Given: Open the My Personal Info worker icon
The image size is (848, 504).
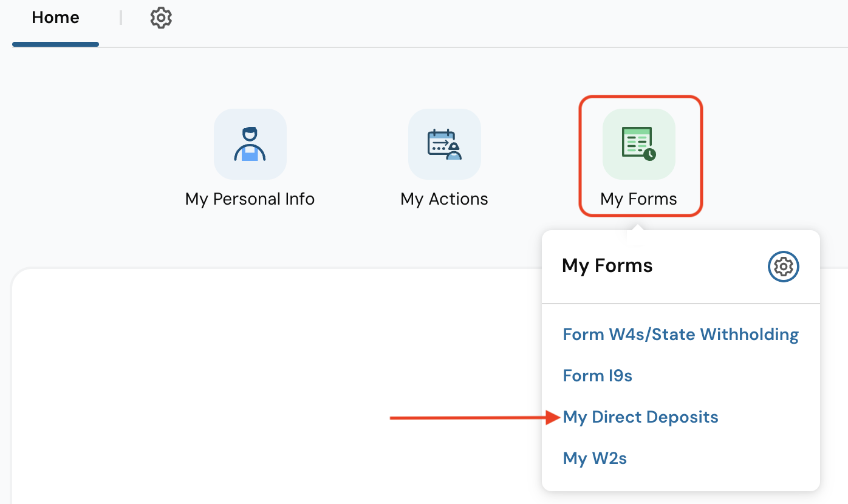Looking at the screenshot, I should [x=250, y=144].
